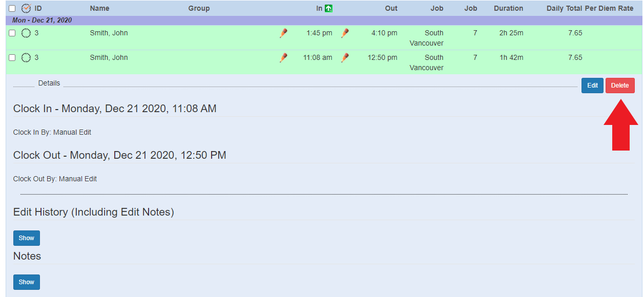
Task: Click clock icon in the 1:45 pm row
Action: click(26, 33)
